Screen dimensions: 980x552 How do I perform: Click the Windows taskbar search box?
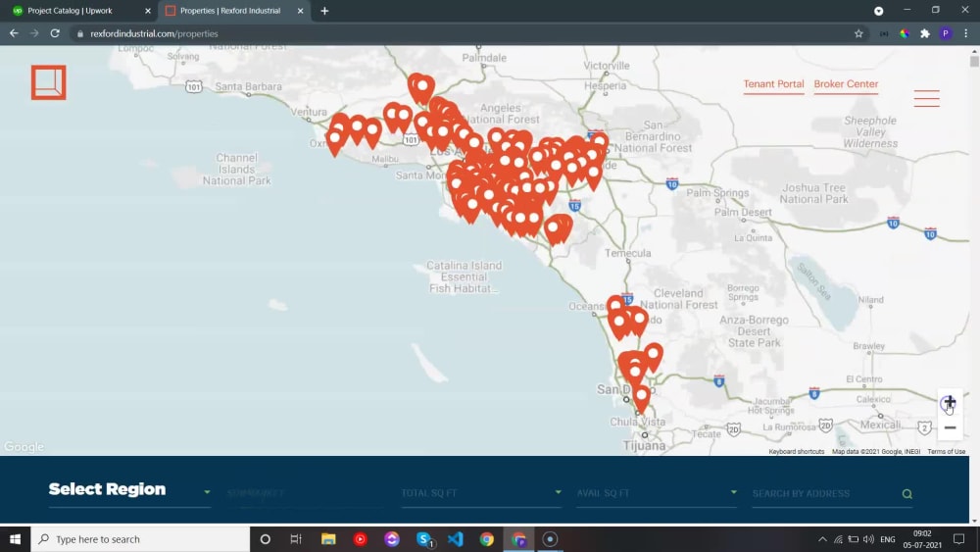coord(140,539)
